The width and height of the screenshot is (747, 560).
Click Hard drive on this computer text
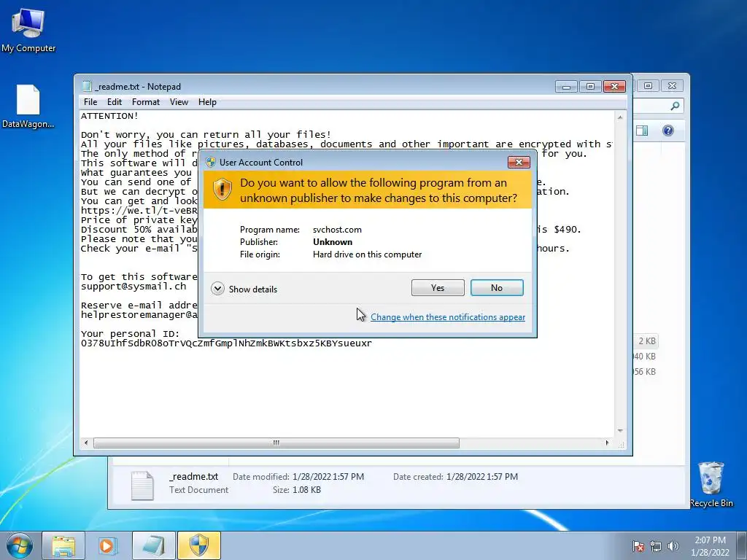368,254
